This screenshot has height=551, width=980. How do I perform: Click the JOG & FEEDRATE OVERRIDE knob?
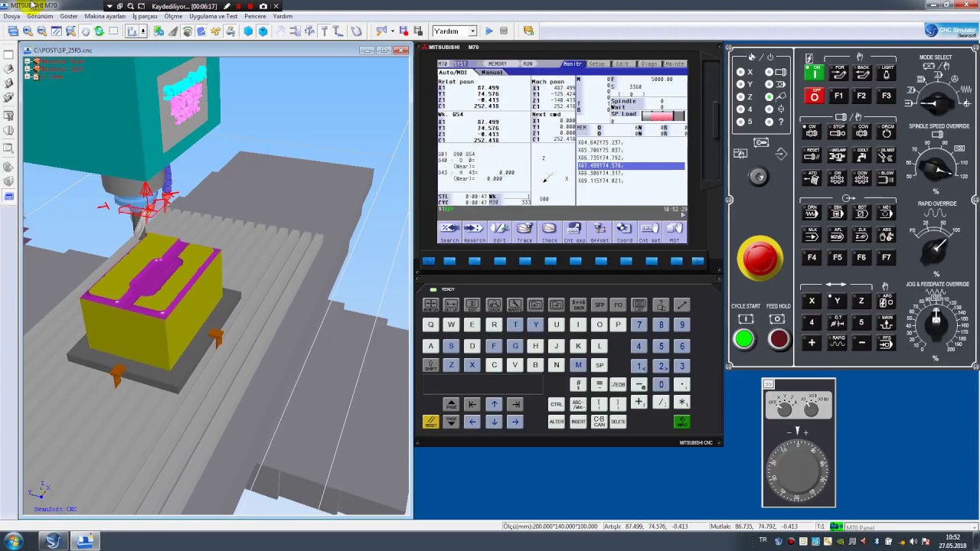[935, 323]
